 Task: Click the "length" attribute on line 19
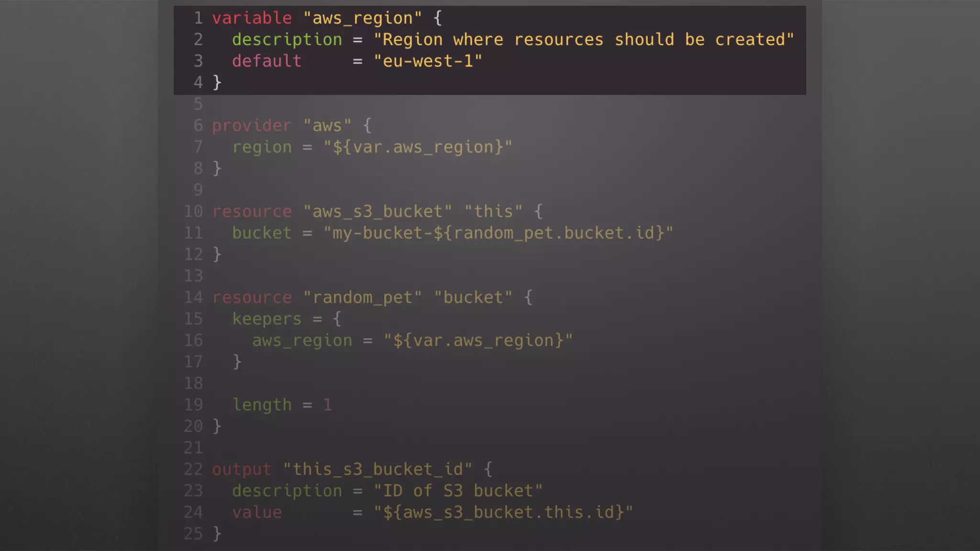(x=262, y=405)
